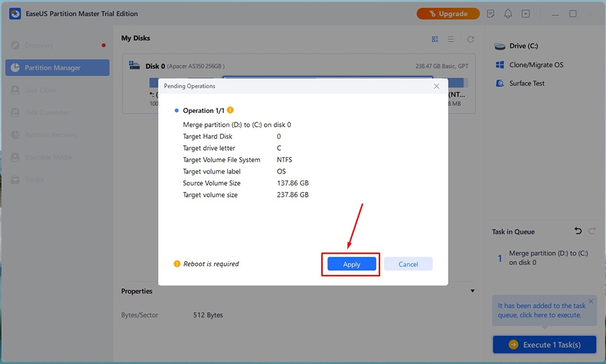Open the Discovery section in sidebar
The height and width of the screenshot is (364, 606).
click(57, 45)
